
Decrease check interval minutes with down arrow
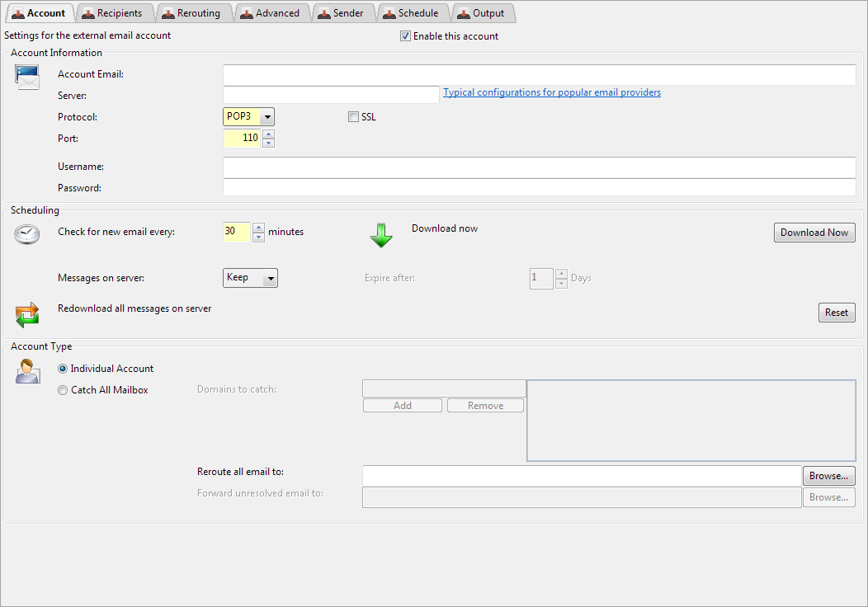pyautogui.click(x=258, y=238)
